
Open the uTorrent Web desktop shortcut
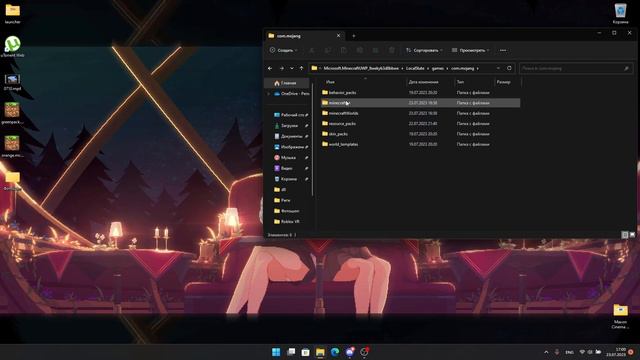(12, 47)
